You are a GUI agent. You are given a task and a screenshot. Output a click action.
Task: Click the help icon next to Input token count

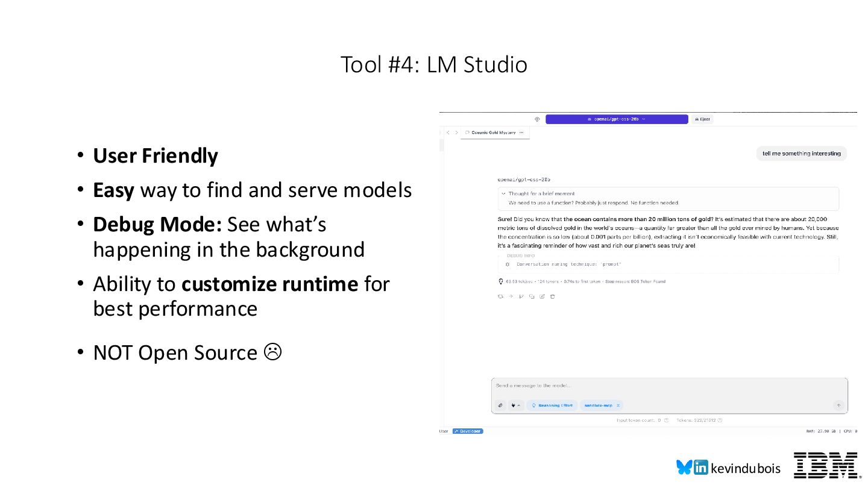click(666, 421)
